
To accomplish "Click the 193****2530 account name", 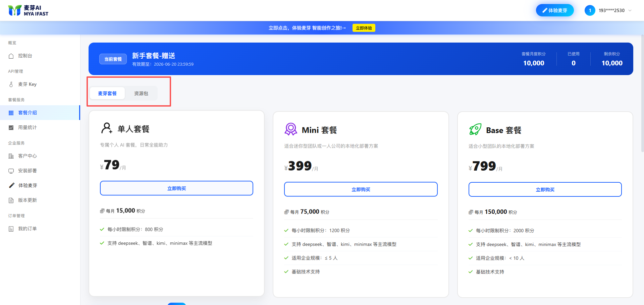I will [x=611, y=10].
